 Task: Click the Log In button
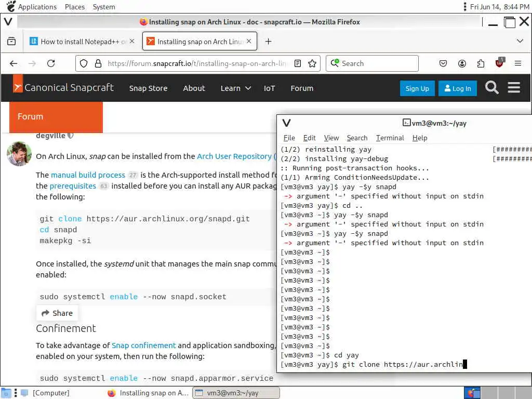tap(457, 88)
